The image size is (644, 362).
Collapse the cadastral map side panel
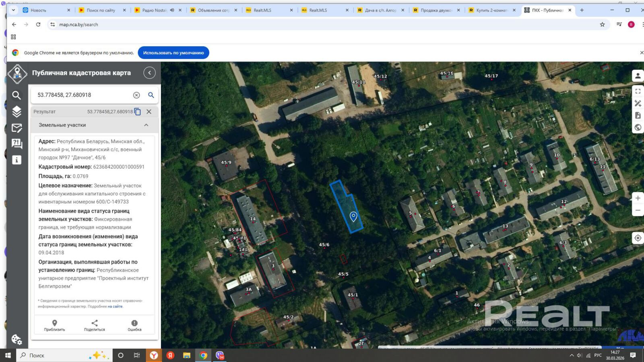149,73
